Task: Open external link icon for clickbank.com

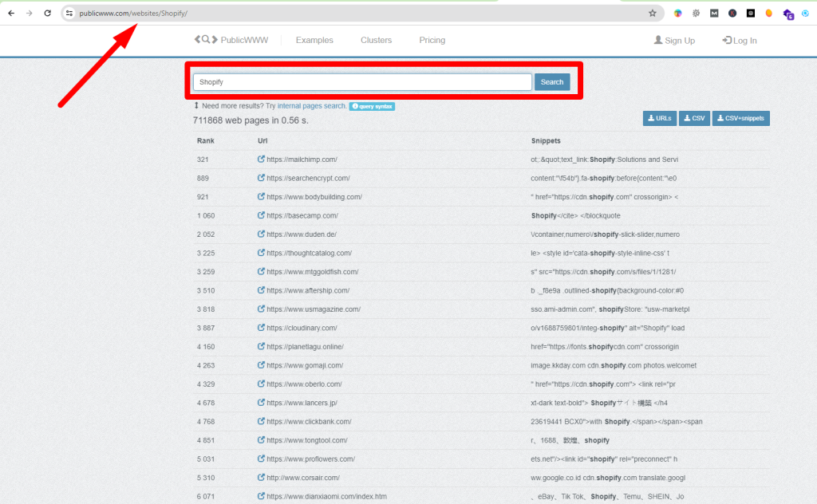Action: point(261,421)
